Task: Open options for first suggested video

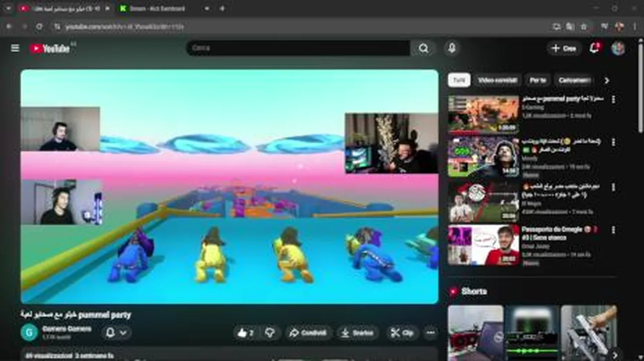Action: coord(613,100)
